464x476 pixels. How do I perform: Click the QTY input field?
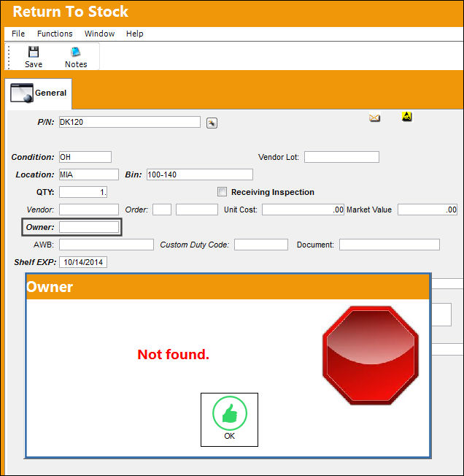click(83, 192)
